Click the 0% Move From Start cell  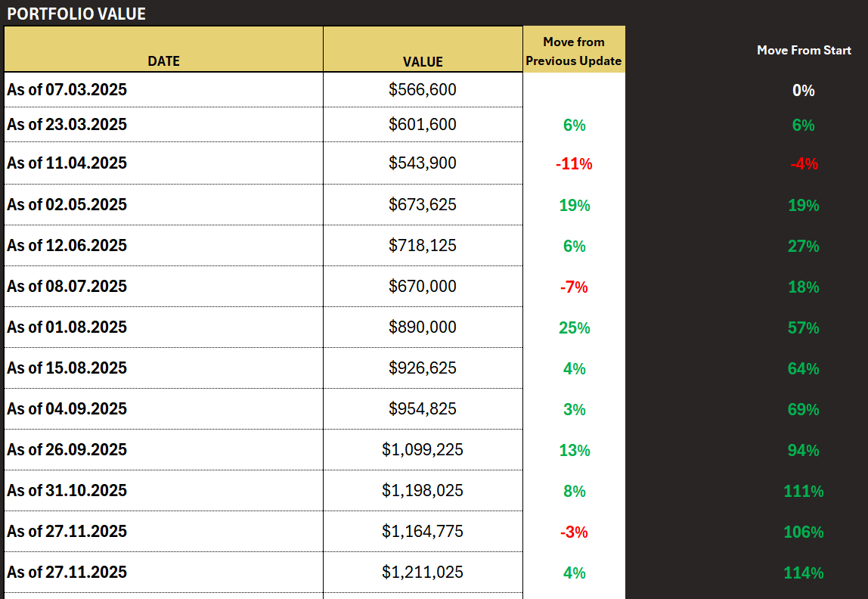804,90
